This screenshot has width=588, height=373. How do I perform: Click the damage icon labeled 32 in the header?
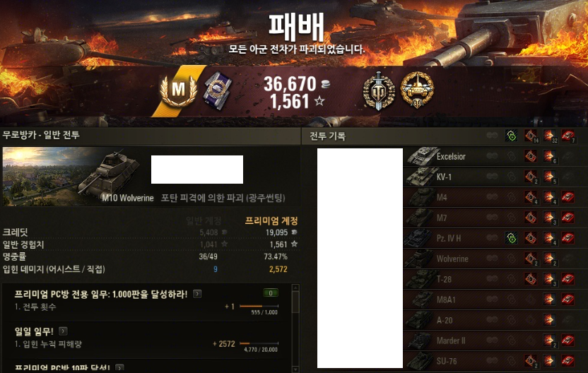click(x=550, y=136)
